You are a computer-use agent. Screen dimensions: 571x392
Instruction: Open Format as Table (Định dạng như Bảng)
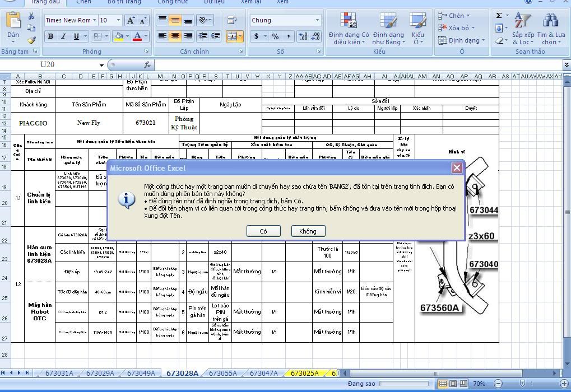pos(388,29)
